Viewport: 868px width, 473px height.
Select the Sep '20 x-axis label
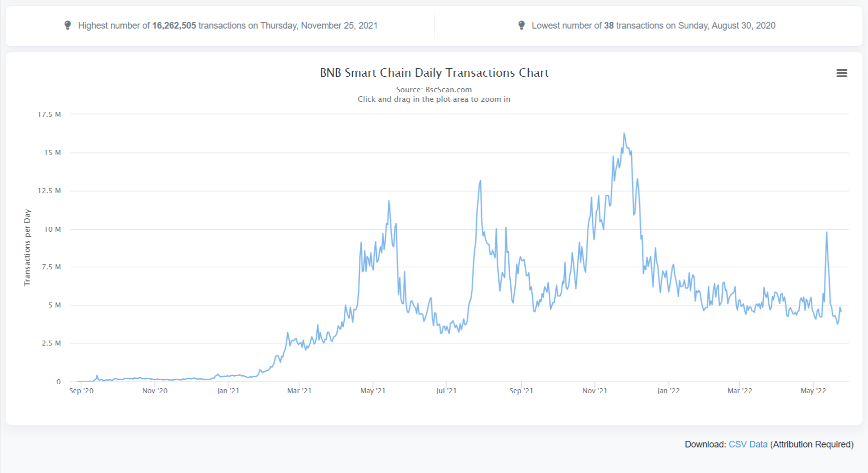point(81,391)
